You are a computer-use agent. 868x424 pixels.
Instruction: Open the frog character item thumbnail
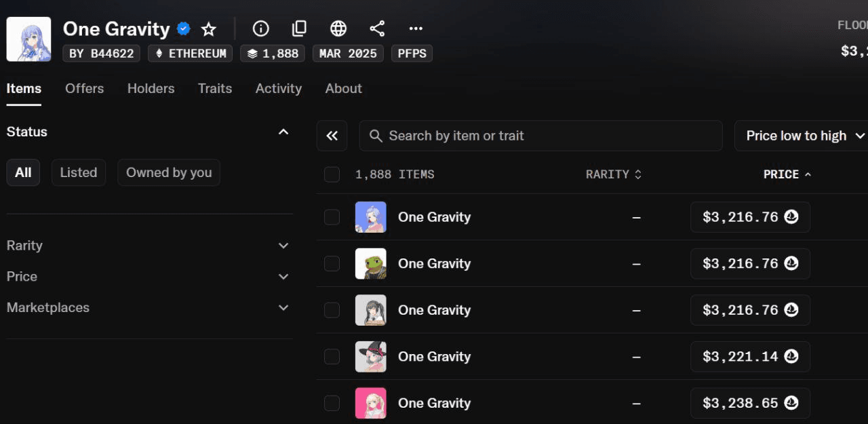point(371,263)
